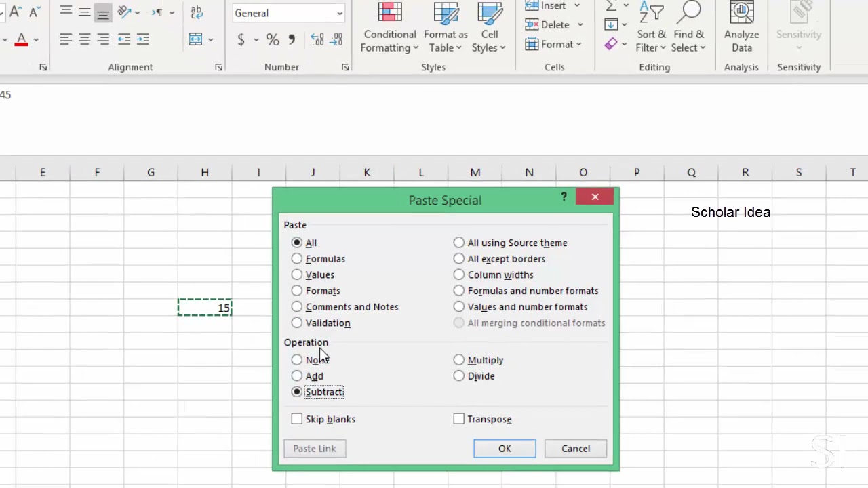
Task: Choose the Add operation
Action: tap(297, 376)
